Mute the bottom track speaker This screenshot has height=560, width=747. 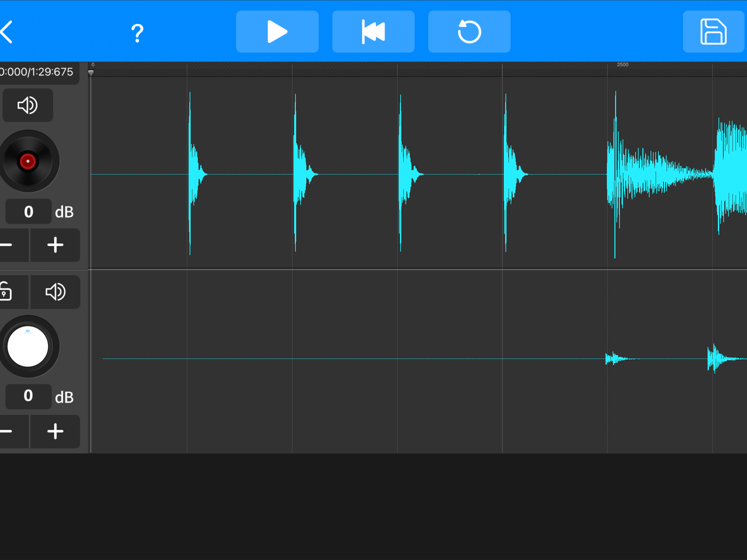56,292
